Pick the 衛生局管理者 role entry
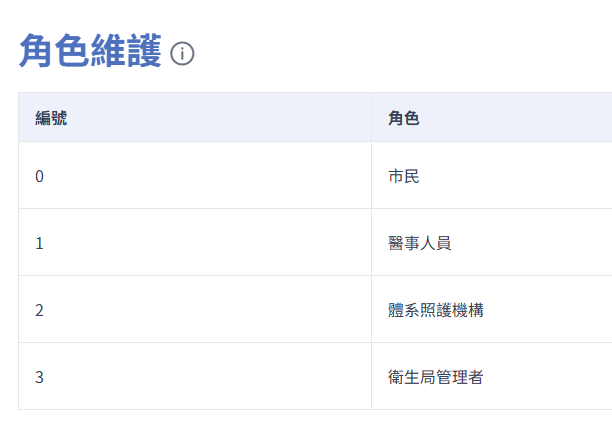Screen dimensions: 612x441 tap(436, 377)
